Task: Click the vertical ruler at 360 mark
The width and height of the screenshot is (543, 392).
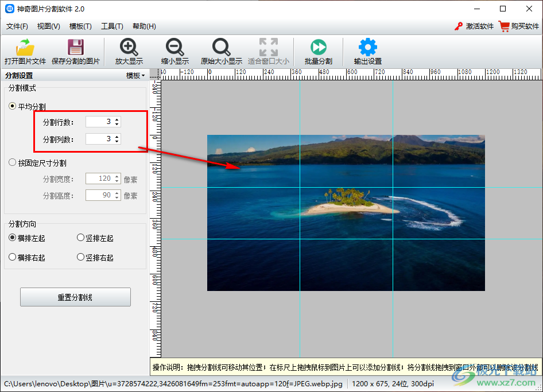Action: 155,224
